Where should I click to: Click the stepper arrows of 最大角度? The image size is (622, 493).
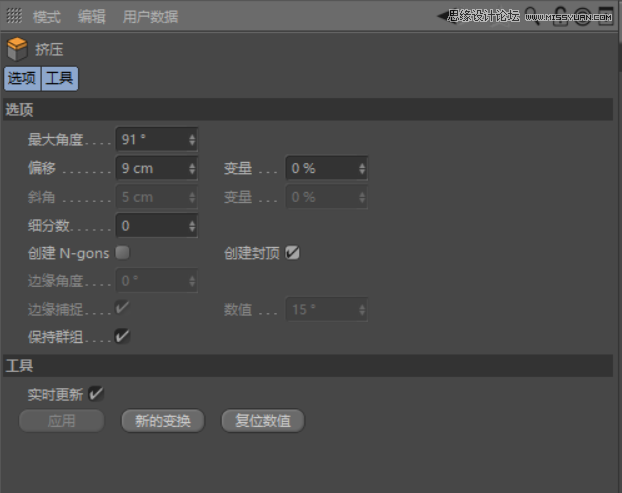pos(192,140)
